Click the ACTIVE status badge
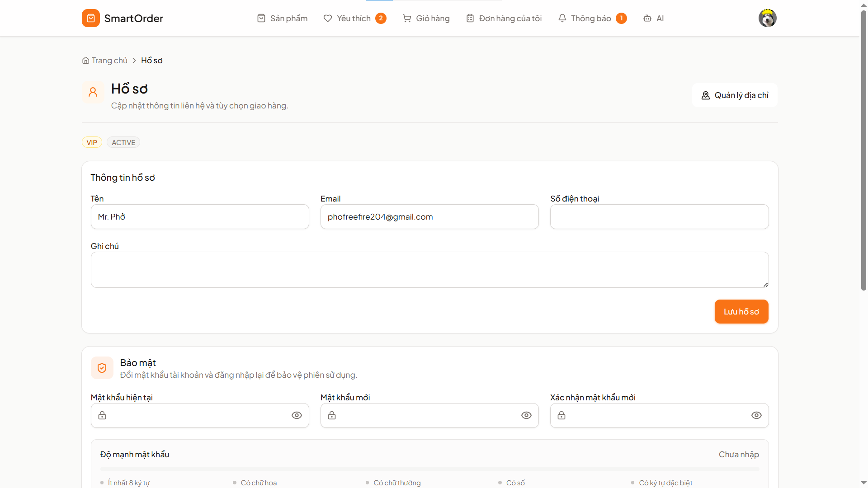This screenshot has width=868, height=488. [x=123, y=142]
